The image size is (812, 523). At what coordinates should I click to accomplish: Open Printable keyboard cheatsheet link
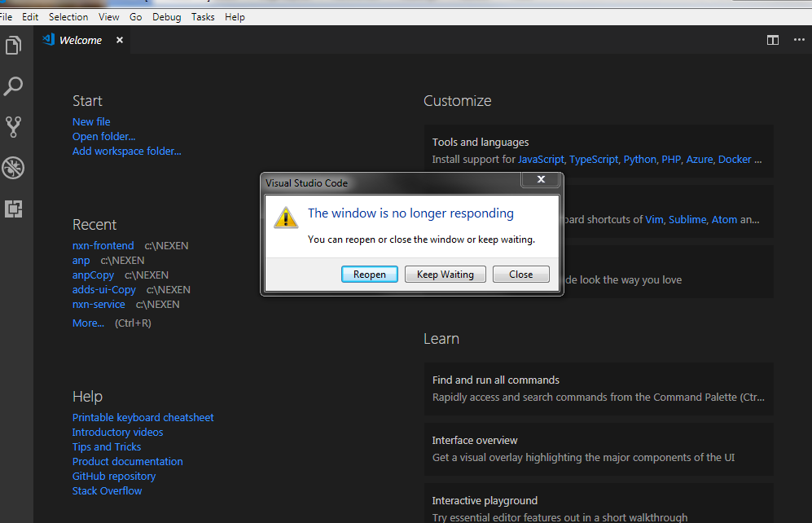pyautogui.click(x=143, y=417)
